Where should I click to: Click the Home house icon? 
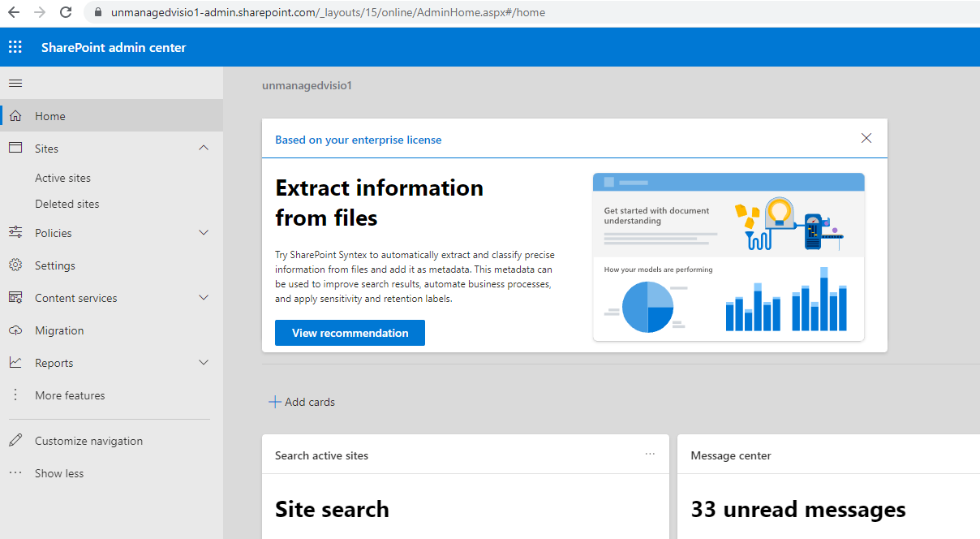(x=15, y=116)
